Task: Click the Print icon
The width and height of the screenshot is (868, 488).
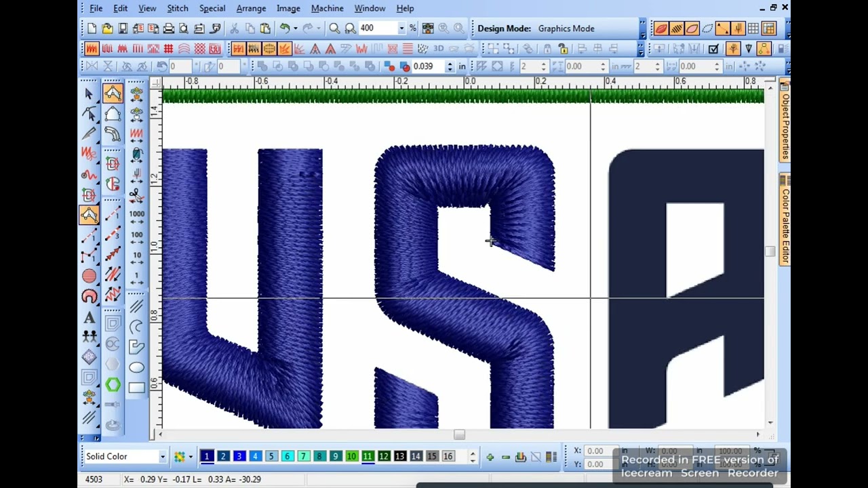Action: (169, 28)
